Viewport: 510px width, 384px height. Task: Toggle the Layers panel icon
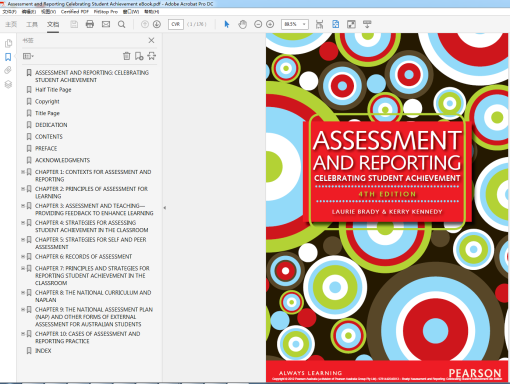pyautogui.click(x=8, y=84)
